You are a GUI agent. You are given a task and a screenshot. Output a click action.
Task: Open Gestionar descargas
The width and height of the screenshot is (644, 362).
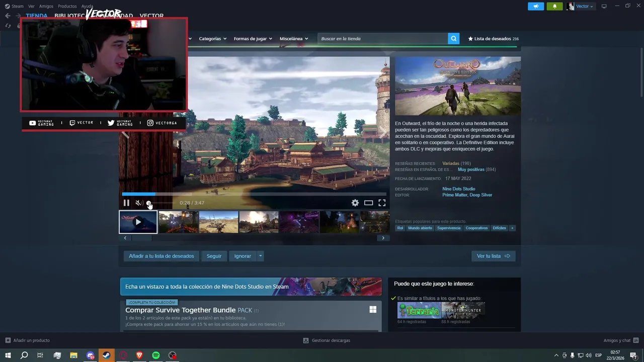[327, 340]
